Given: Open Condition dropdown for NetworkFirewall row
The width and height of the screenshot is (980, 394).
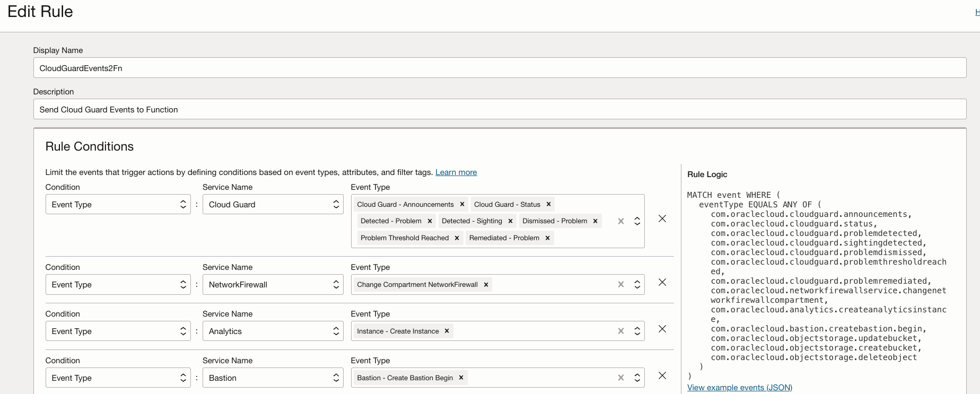Looking at the screenshot, I should coord(118,285).
